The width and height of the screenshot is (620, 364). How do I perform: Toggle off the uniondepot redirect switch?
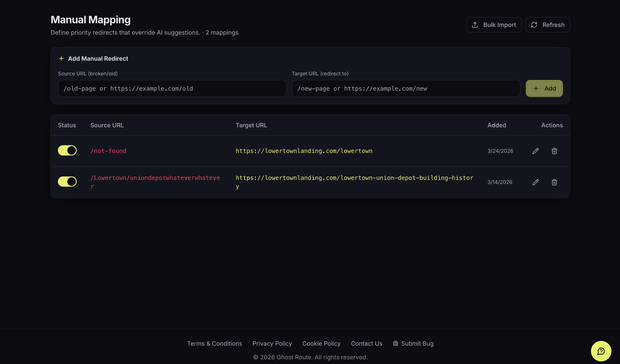click(67, 182)
